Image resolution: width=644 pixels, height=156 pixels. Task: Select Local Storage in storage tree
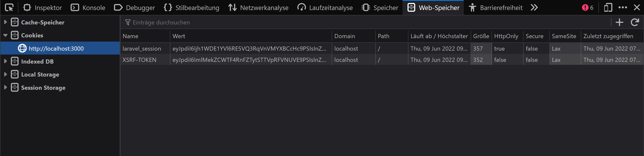point(40,75)
